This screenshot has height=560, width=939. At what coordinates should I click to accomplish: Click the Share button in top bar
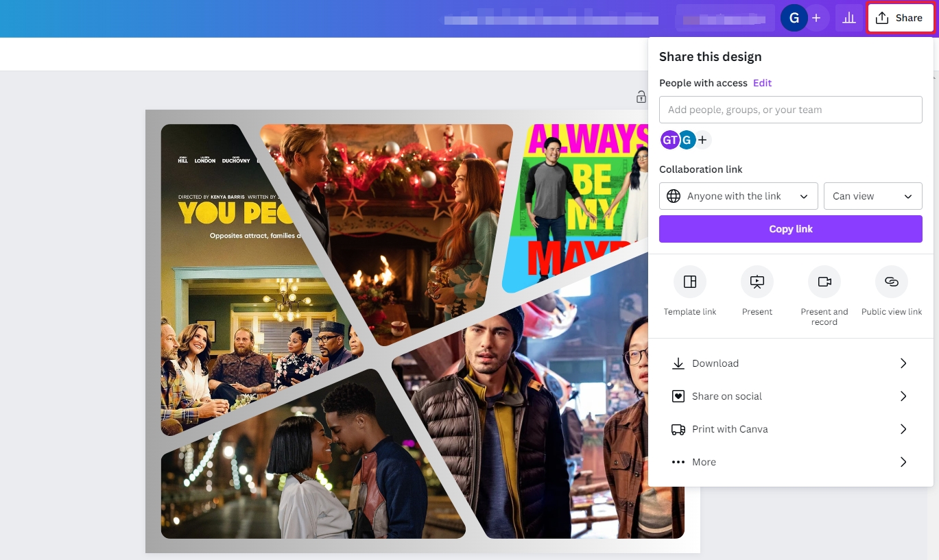[900, 18]
